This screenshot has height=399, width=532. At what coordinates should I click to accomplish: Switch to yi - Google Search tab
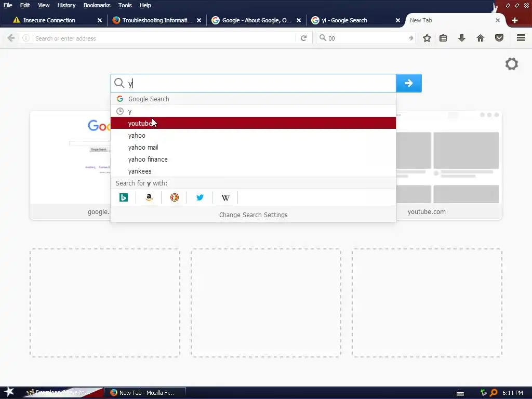(344, 20)
